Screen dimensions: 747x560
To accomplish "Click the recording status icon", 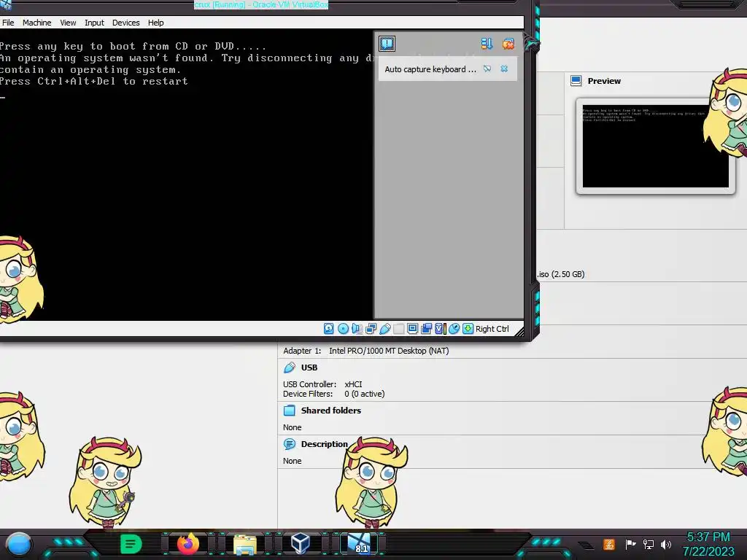I will (426, 329).
